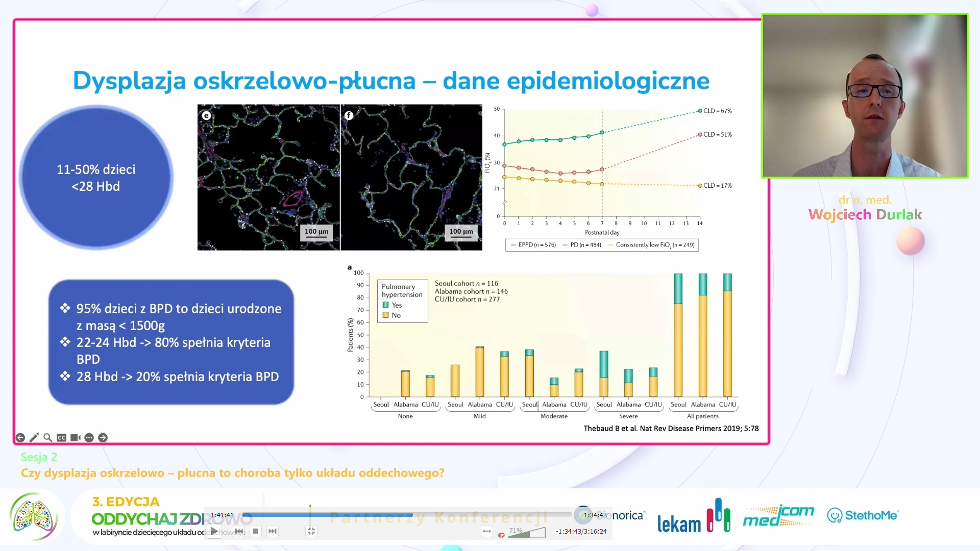Image resolution: width=980 pixels, height=551 pixels.
Task: Toggle the extended settings button
Action: tap(487, 532)
